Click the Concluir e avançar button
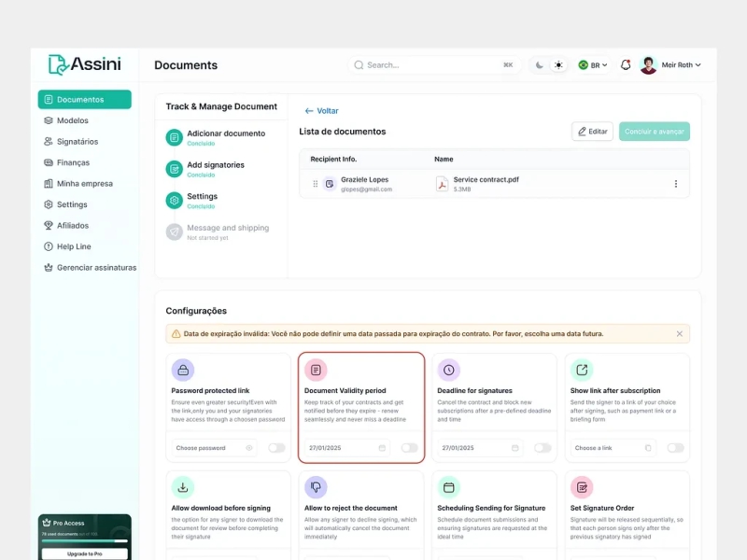 [655, 132]
